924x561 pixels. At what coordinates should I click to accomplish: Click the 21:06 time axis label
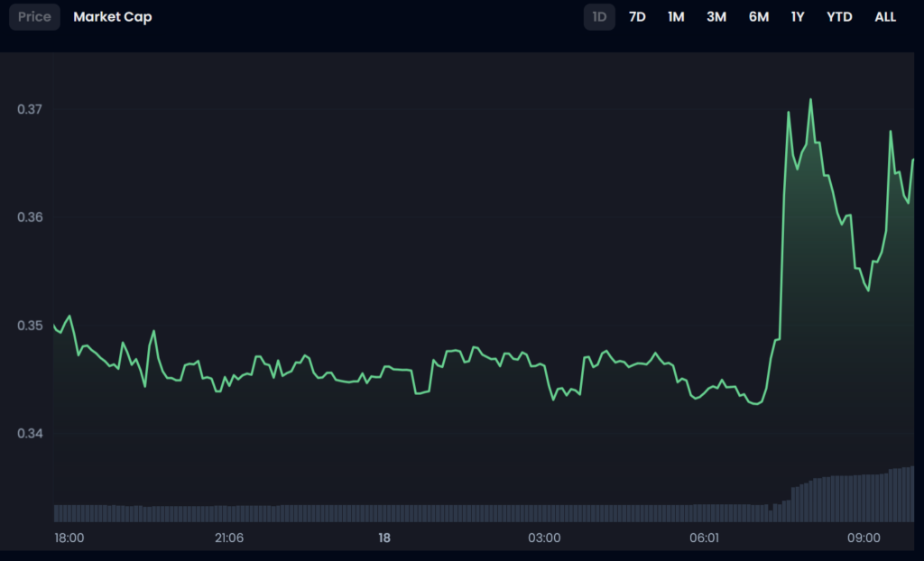tap(229, 538)
